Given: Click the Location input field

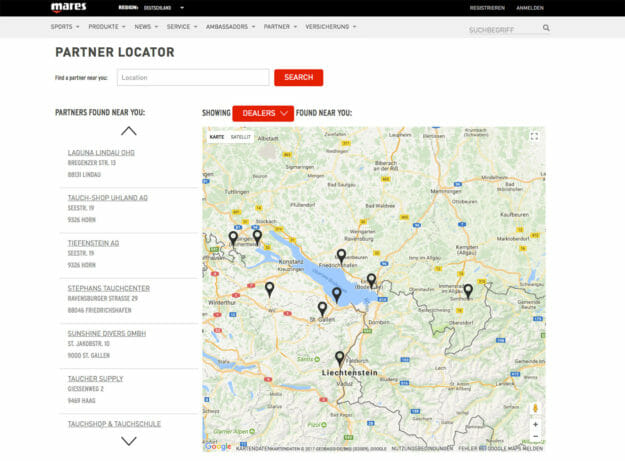Looking at the screenshot, I should pyautogui.click(x=193, y=77).
